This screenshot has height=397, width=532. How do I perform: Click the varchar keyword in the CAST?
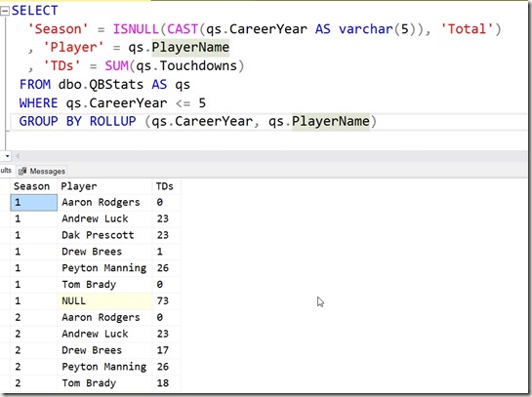tap(366, 29)
